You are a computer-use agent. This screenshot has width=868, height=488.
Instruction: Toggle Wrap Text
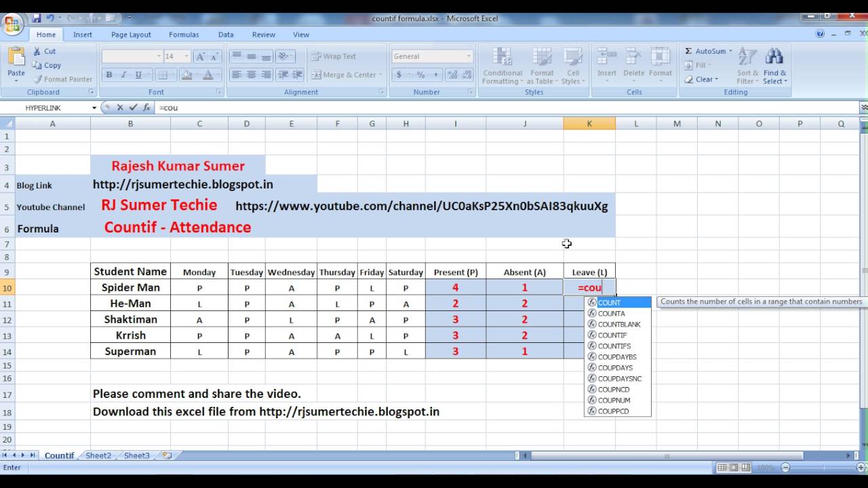333,57
